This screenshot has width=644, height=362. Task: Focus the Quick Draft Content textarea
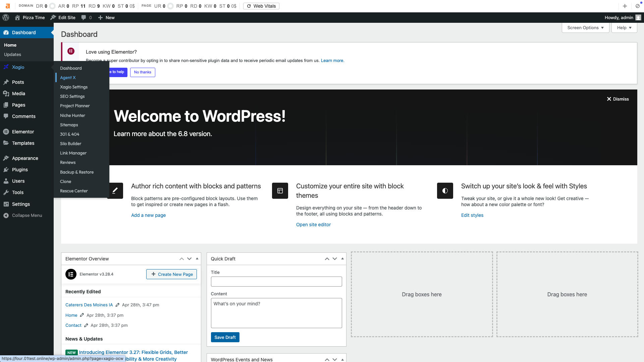tap(276, 313)
